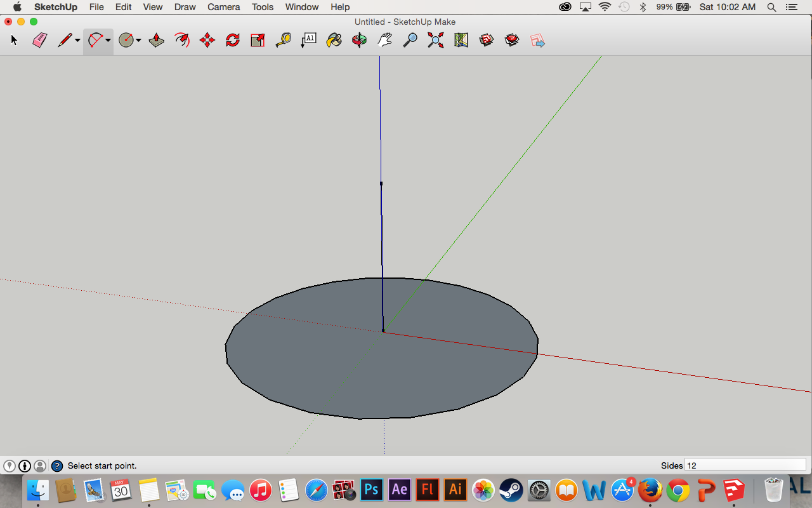Switch to the Pan hand tool
Image resolution: width=812 pixels, height=508 pixels.
(x=384, y=39)
